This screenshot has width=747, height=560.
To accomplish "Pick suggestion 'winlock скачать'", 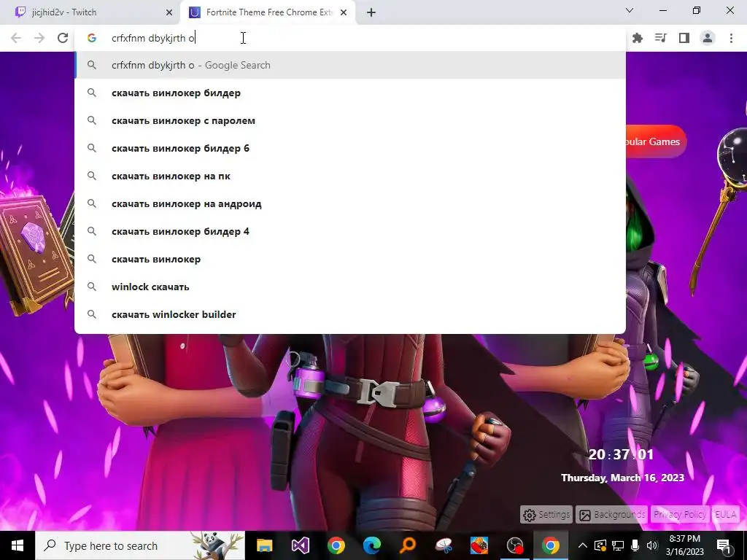I will point(350,287).
